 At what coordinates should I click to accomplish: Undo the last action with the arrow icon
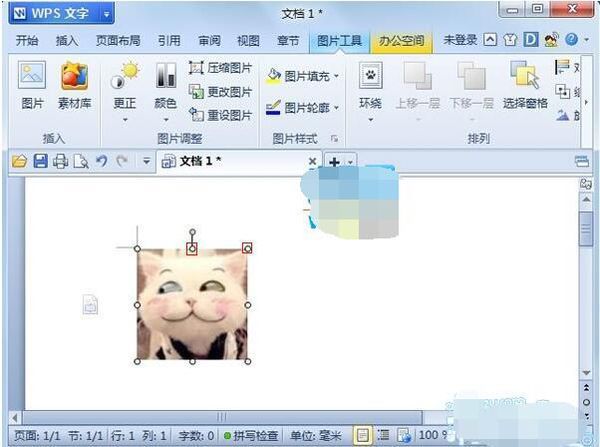click(101, 161)
